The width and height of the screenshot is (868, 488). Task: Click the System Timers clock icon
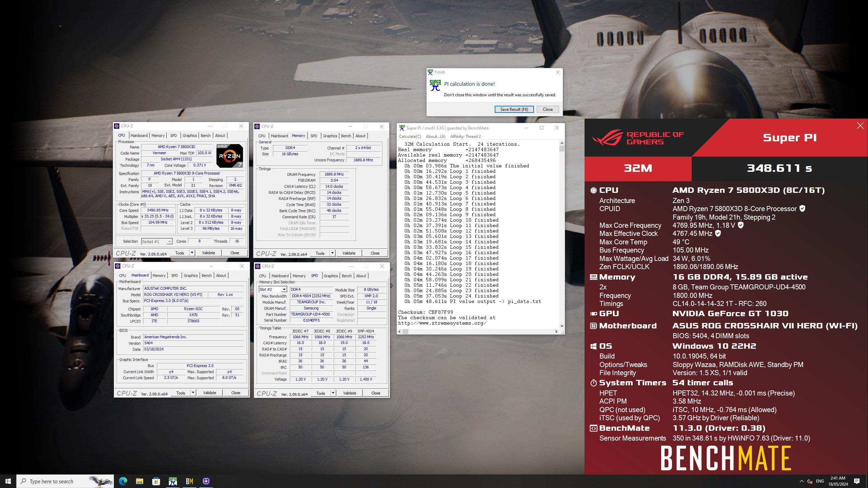pyautogui.click(x=593, y=383)
